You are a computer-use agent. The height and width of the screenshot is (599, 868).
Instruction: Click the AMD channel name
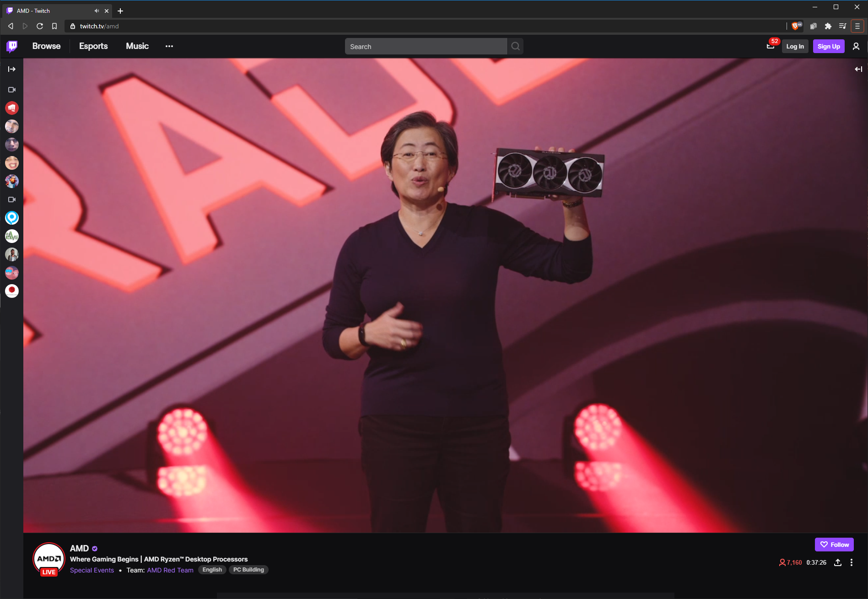click(x=80, y=548)
